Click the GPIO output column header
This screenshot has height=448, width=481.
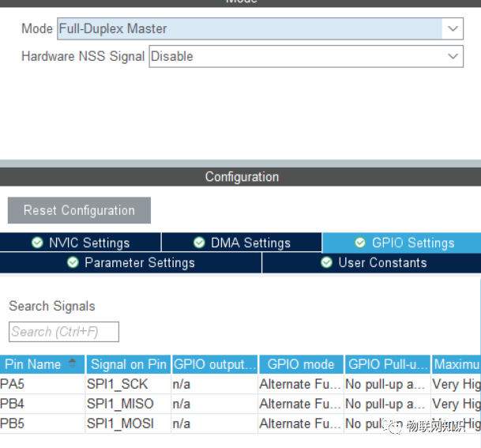point(215,364)
